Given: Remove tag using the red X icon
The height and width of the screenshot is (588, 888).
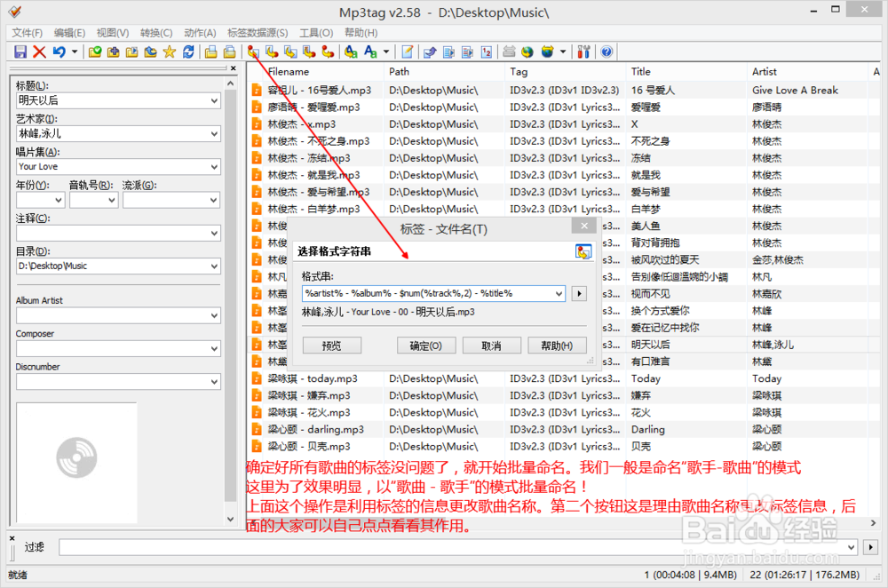Looking at the screenshot, I should pos(39,52).
